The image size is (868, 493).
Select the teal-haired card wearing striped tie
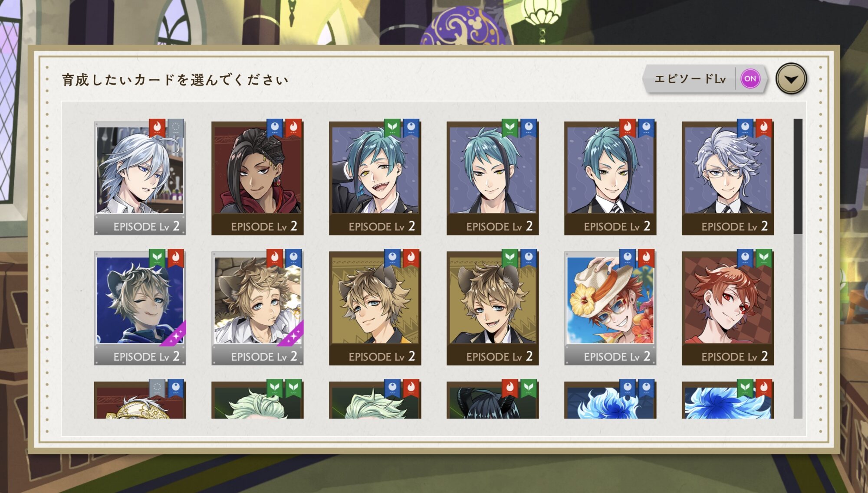pos(610,178)
